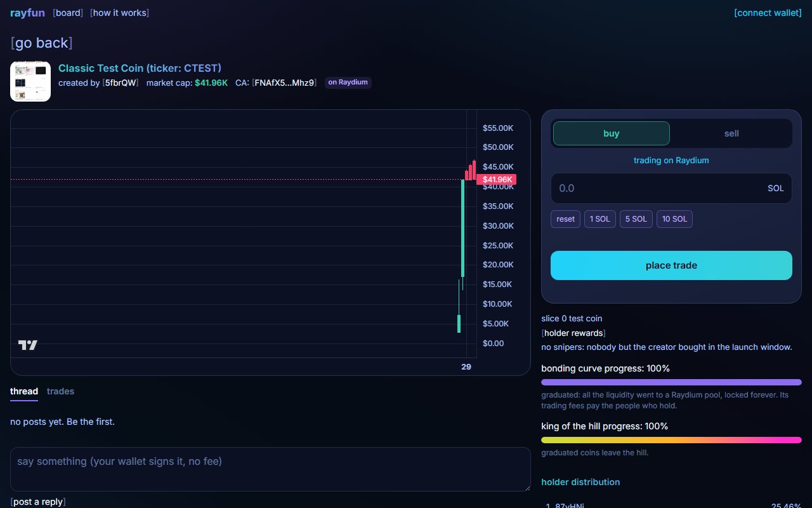Open the how it works page

click(120, 13)
